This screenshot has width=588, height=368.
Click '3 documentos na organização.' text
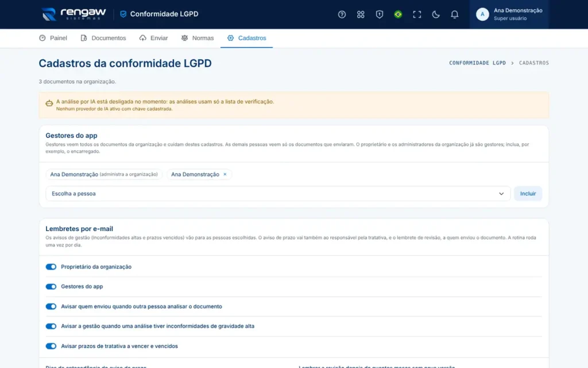(78, 82)
